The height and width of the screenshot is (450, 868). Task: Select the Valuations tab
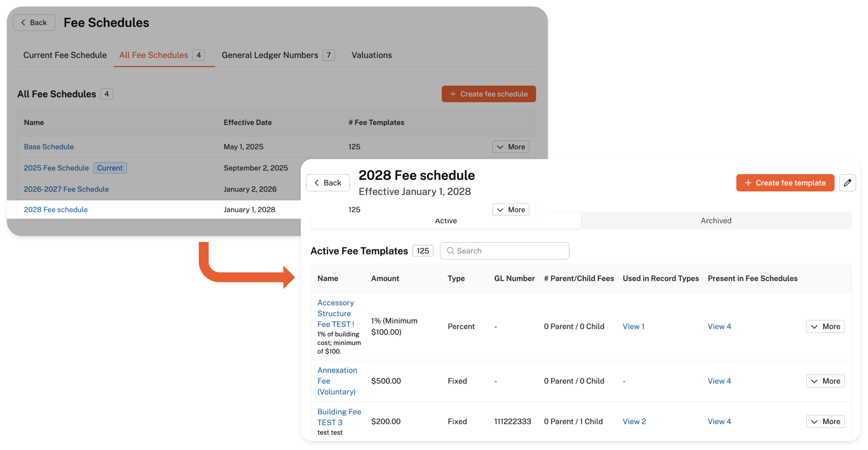pyautogui.click(x=371, y=55)
